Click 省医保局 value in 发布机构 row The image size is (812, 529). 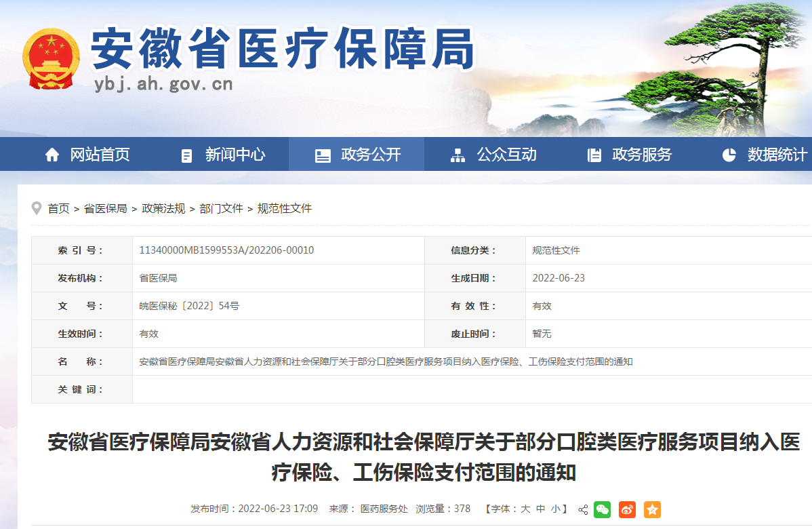158,278
